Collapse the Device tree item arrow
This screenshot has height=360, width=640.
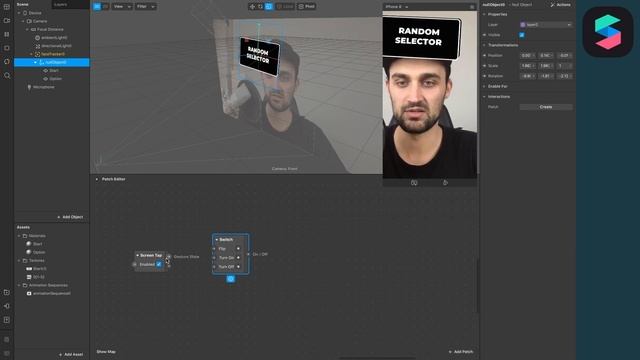pyautogui.click(x=19, y=13)
